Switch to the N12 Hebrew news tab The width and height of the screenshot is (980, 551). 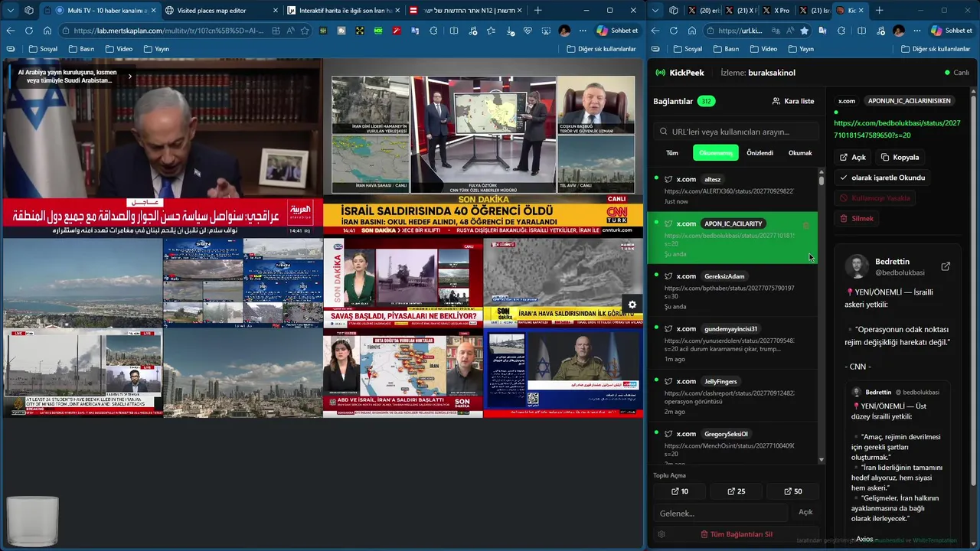465,10
